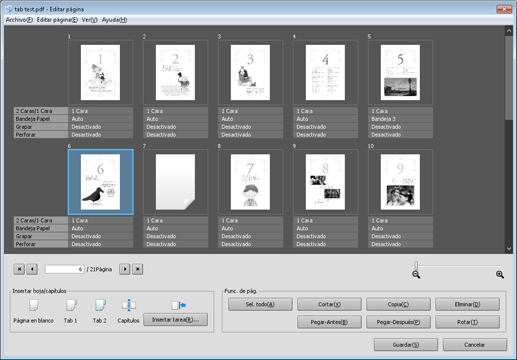Open the Editar página menu
This screenshot has width=517, height=360.
point(57,20)
